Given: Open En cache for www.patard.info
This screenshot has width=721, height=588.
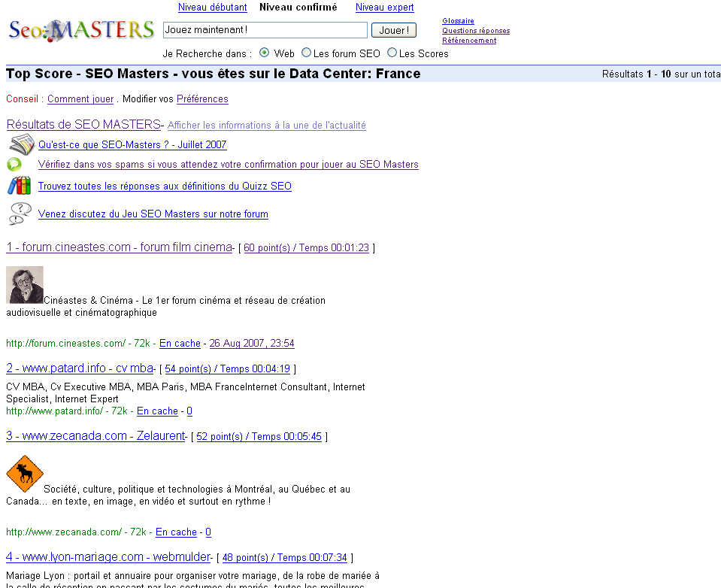Looking at the screenshot, I should (x=157, y=411).
